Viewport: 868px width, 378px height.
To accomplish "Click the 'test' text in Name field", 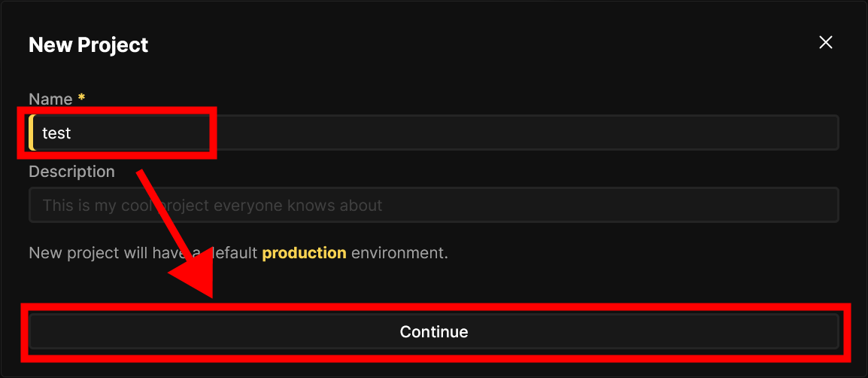I will [x=56, y=133].
